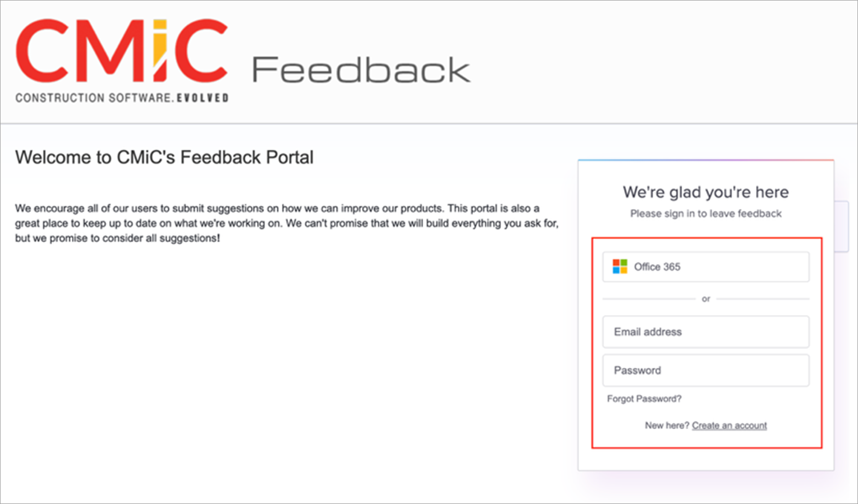Sign in using the Office 365 button

pos(705,266)
